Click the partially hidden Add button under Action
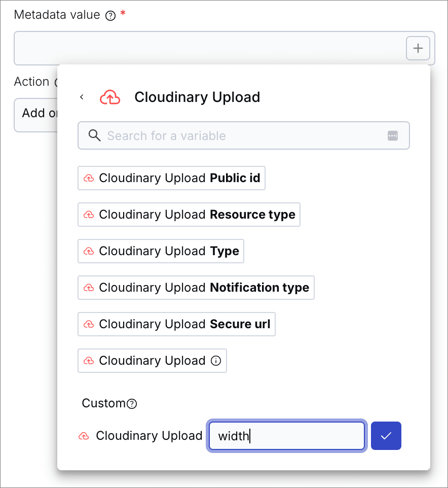The image size is (448, 488). (36, 115)
